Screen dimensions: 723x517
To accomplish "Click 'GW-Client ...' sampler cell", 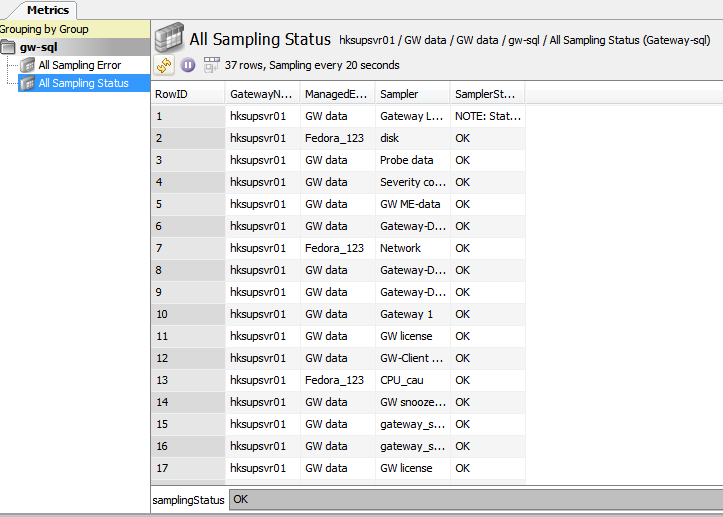I will pos(413,358).
